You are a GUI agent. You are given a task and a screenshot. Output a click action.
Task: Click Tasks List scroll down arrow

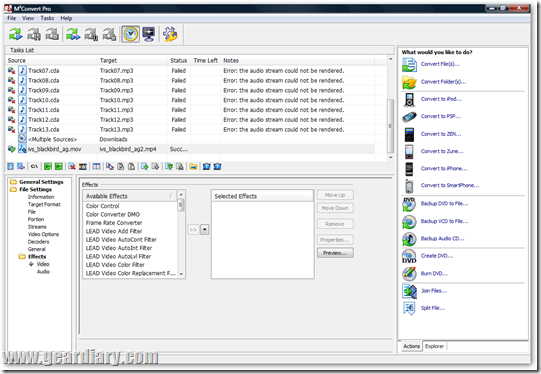tap(391, 157)
